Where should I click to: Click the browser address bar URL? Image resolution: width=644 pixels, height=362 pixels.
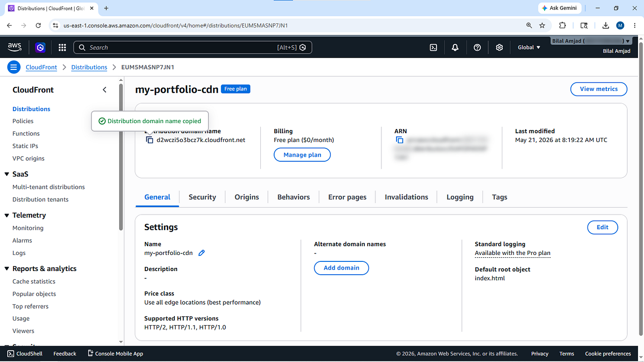176,25
